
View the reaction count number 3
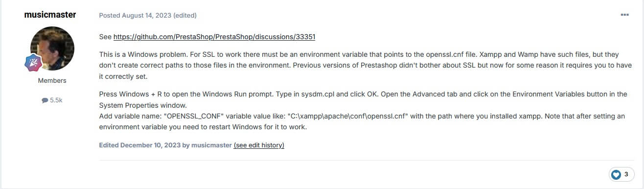626,174
